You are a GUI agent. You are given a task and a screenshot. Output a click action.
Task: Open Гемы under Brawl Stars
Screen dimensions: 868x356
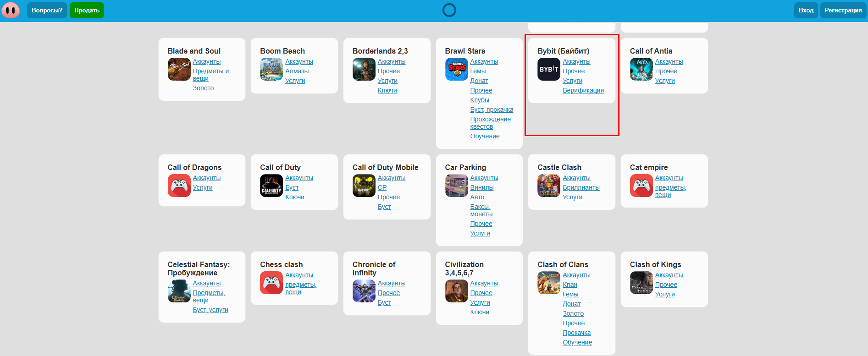point(478,71)
